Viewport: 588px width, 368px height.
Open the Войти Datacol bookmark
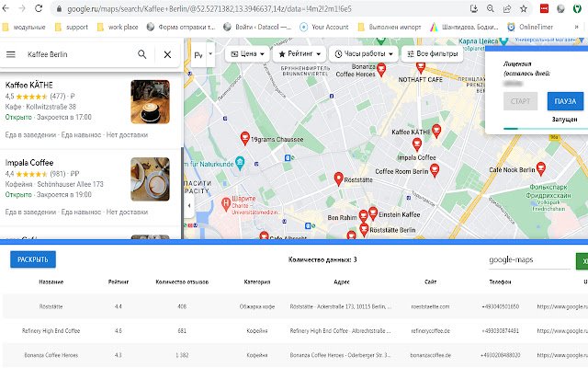257,27
